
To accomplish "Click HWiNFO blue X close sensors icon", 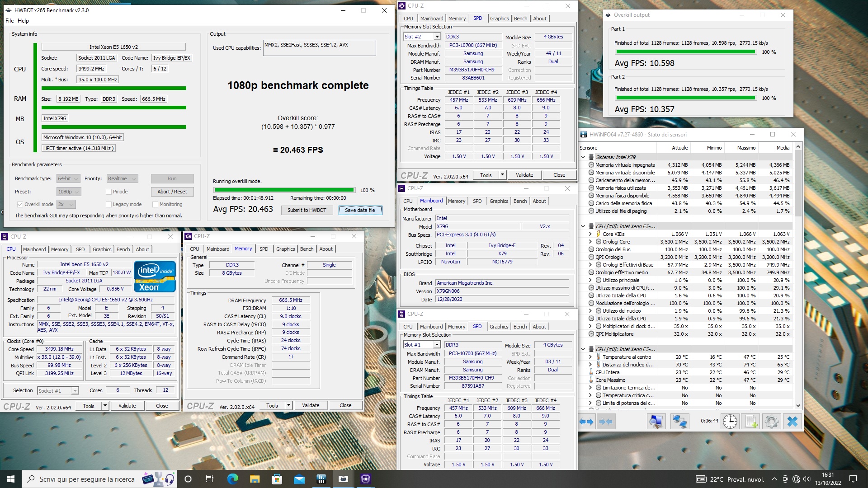I will pyautogui.click(x=793, y=422).
